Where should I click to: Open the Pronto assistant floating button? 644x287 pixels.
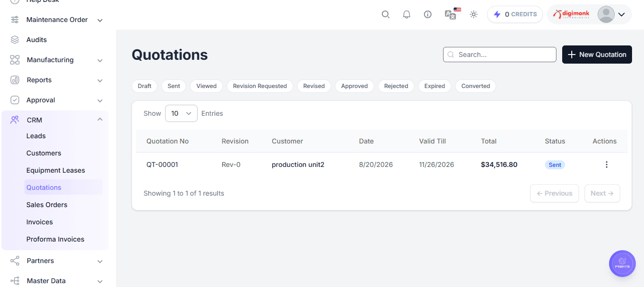click(x=622, y=264)
